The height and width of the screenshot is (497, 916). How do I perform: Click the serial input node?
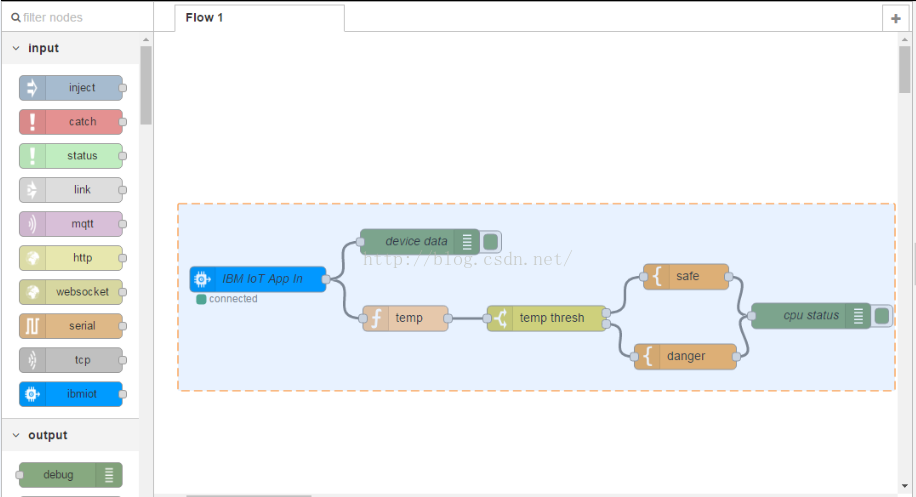71,326
